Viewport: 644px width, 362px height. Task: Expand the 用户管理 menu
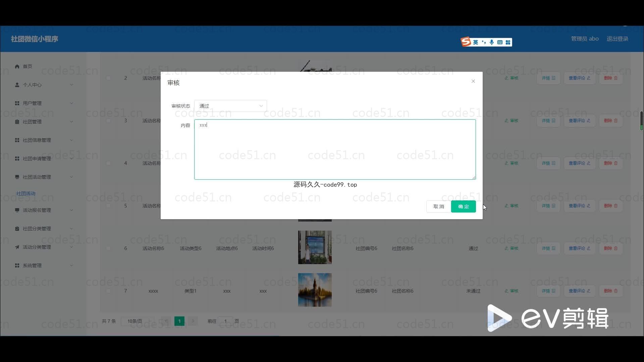coord(44,103)
